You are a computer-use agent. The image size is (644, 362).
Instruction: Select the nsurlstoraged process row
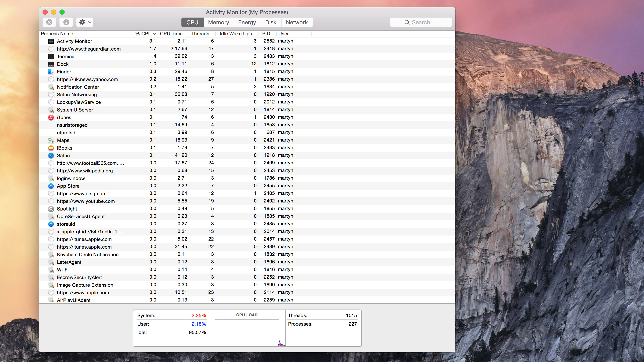point(247,125)
